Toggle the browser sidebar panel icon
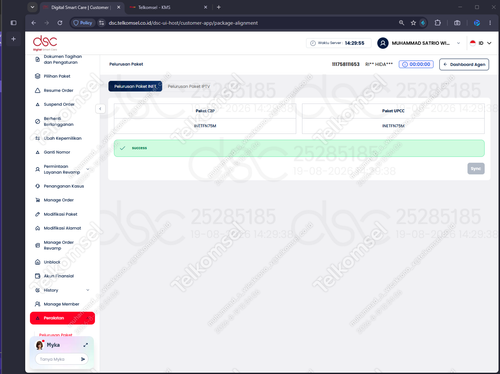Screen dimensions: 500x374 point(13,23)
